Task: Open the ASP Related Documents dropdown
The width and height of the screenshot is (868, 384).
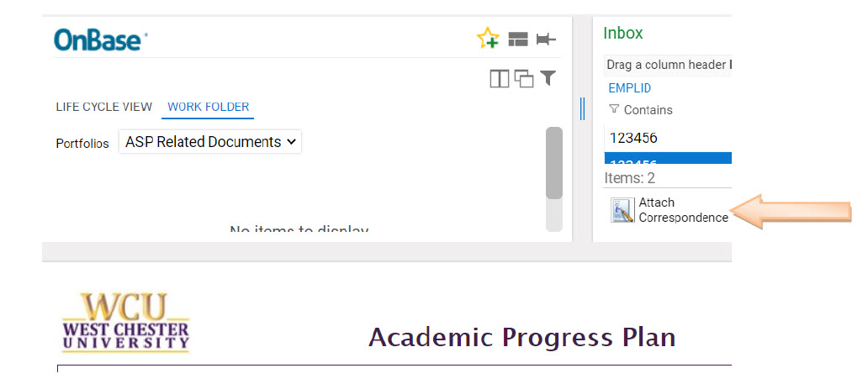Action: (210, 142)
